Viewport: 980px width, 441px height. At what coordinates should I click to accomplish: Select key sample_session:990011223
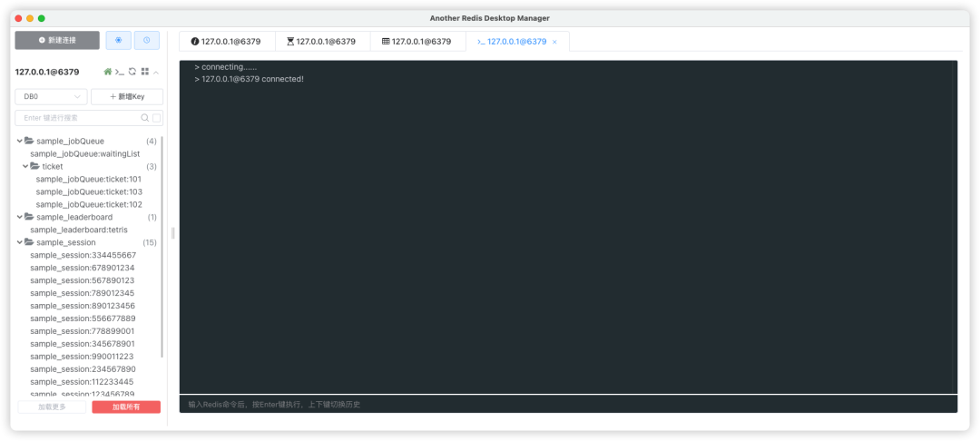coord(82,357)
